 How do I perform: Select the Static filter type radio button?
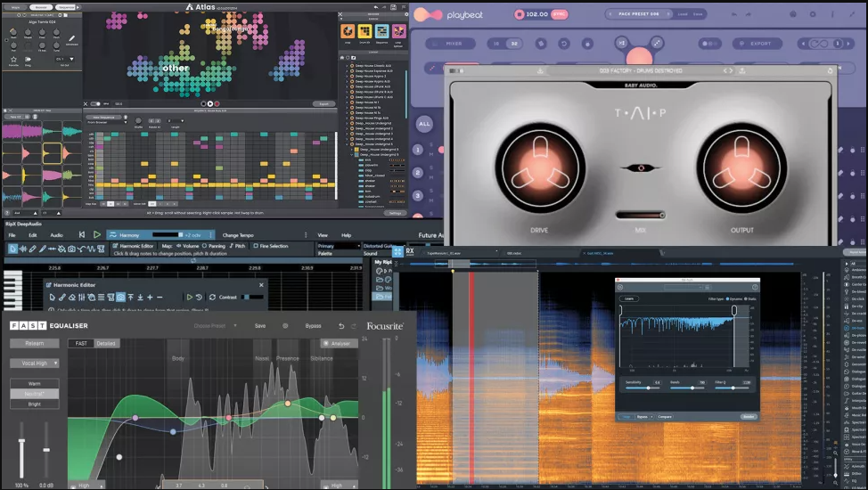746,299
